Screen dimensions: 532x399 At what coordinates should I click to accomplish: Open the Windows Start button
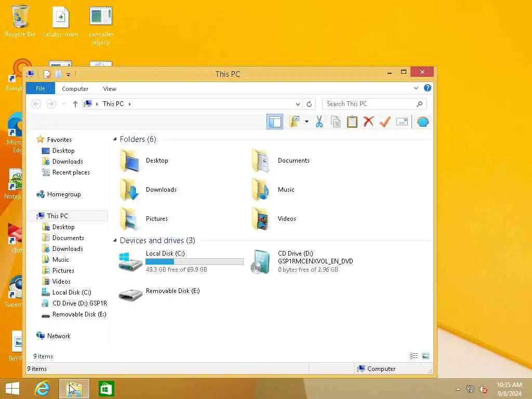pos(12,388)
